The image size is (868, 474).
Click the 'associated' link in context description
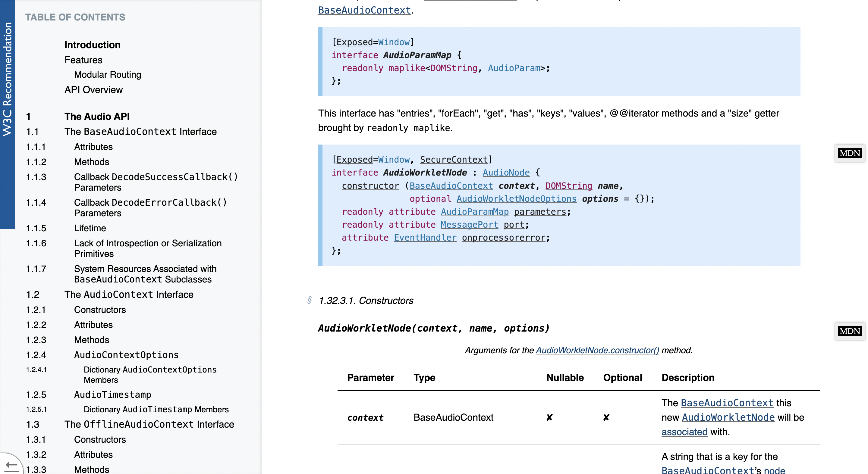click(684, 432)
